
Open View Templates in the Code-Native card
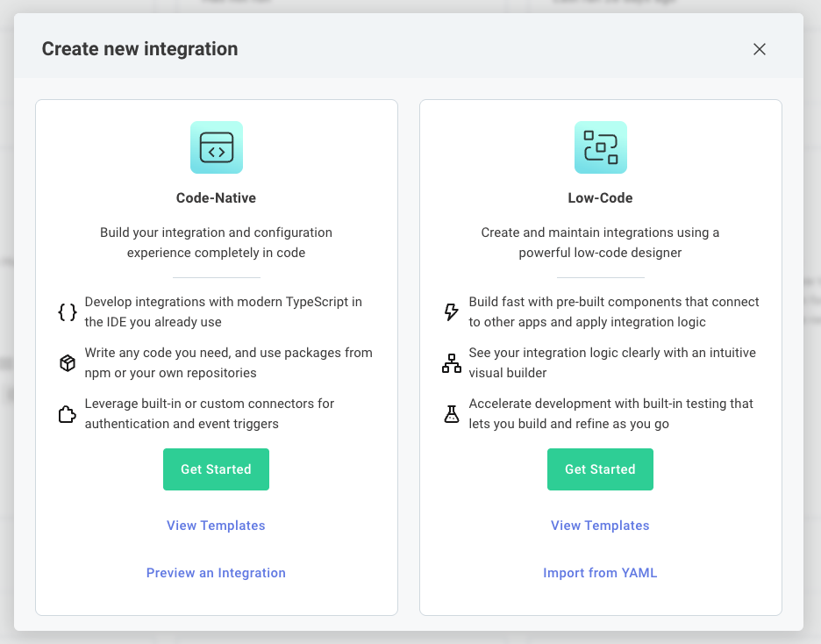click(x=216, y=525)
